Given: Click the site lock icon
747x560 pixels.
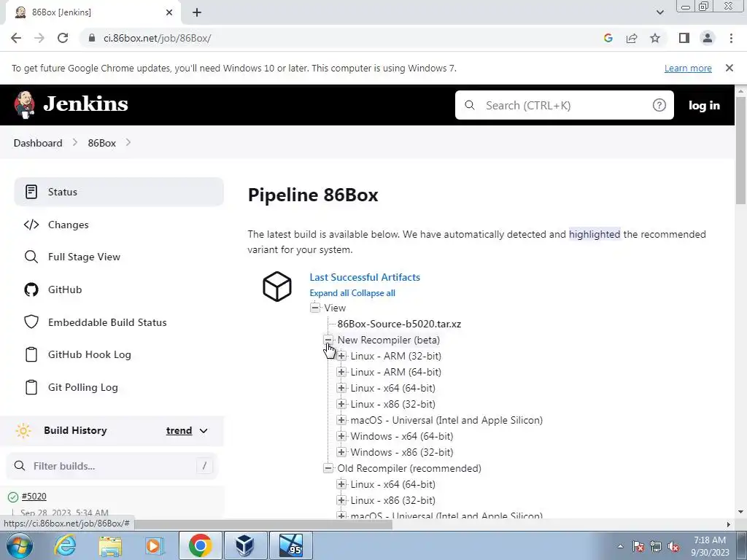Looking at the screenshot, I should (x=92, y=38).
